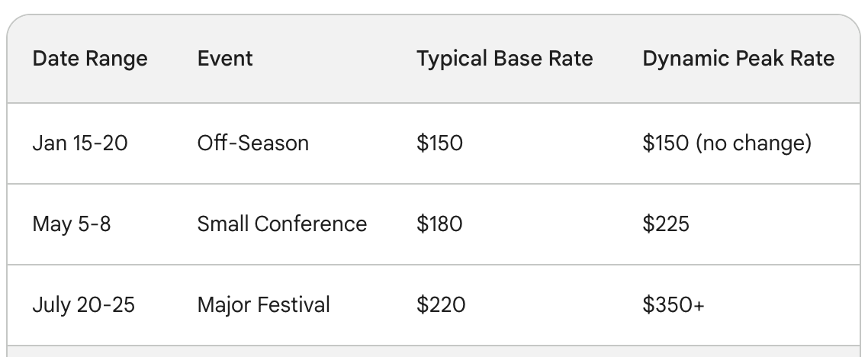Screen dimensions: 868x357
Task: Select the Small Conference cell
Action: (281, 224)
